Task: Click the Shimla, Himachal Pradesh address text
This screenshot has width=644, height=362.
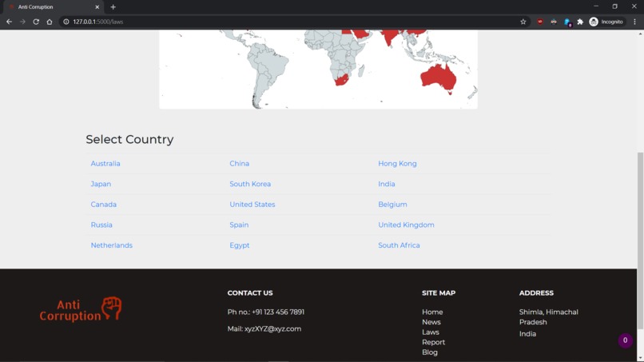Action: coord(548,316)
